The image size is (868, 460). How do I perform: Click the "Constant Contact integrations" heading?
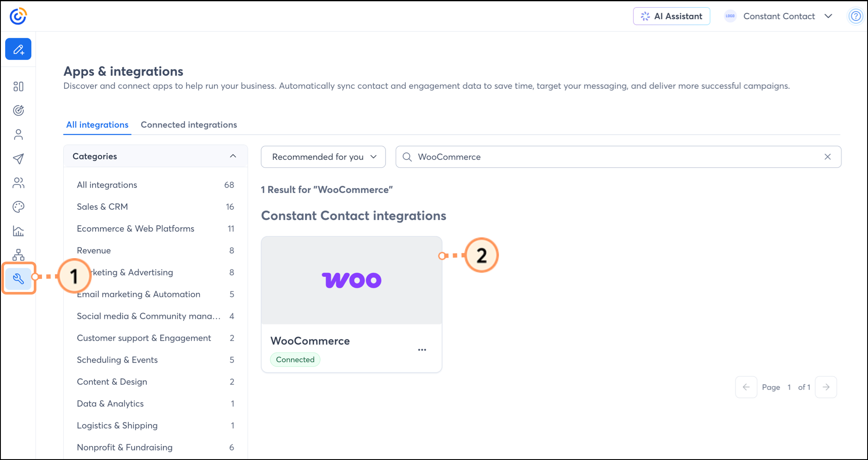click(x=353, y=216)
